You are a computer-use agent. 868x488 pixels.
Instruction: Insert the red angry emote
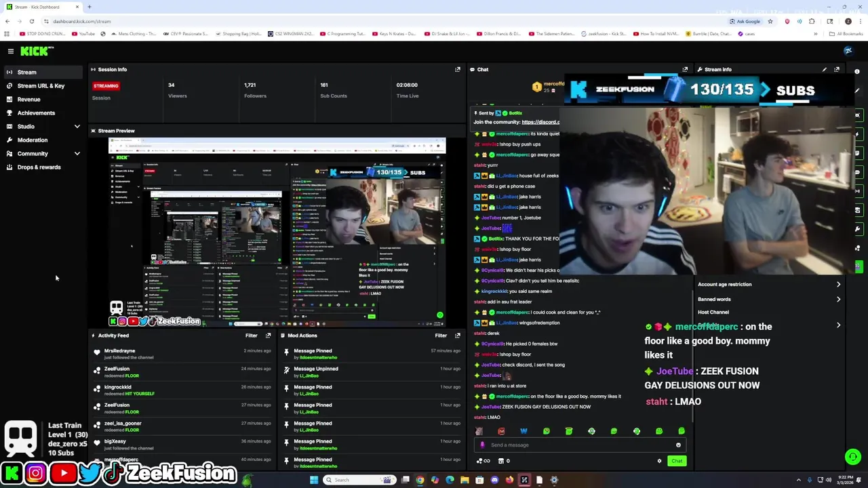(x=501, y=431)
